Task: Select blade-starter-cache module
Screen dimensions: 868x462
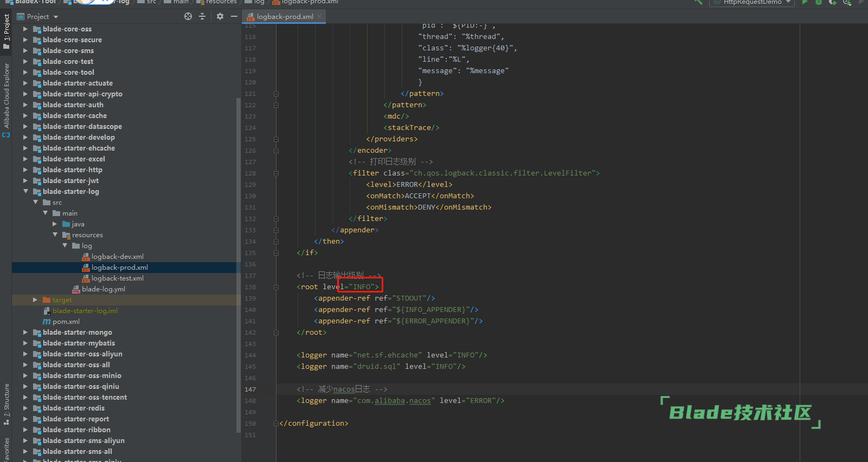Action: click(x=75, y=115)
